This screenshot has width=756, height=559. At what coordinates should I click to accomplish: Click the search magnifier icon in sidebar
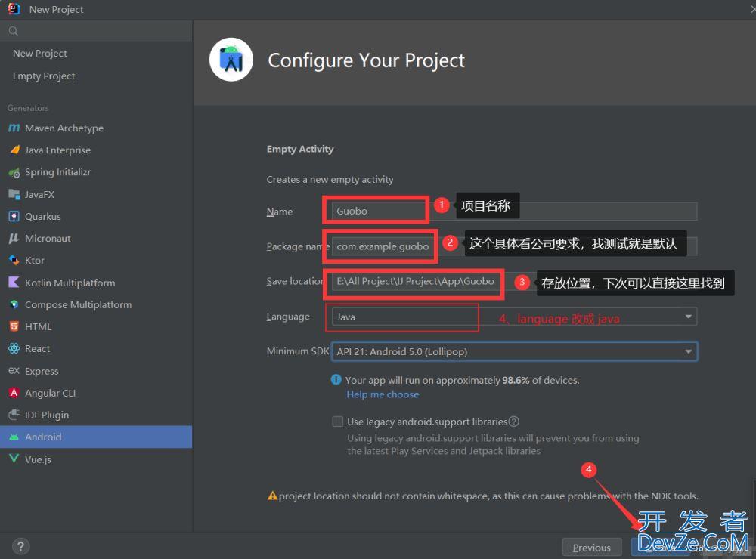pyautogui.click(x=14, y=31)
